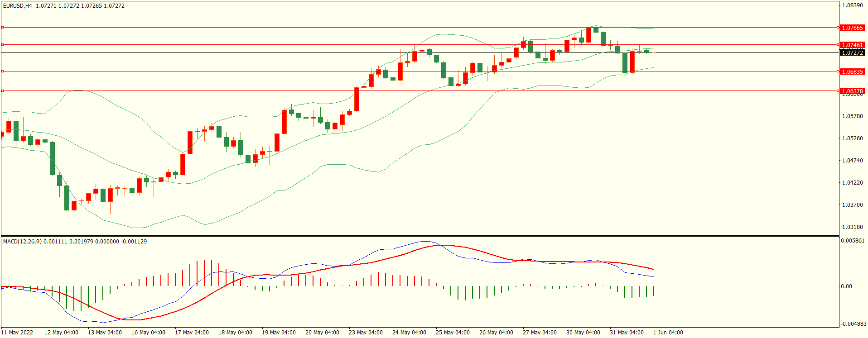Click the 24 May 04:00 time label
This screenshot has height=338, width=868.
pos(409,333)
